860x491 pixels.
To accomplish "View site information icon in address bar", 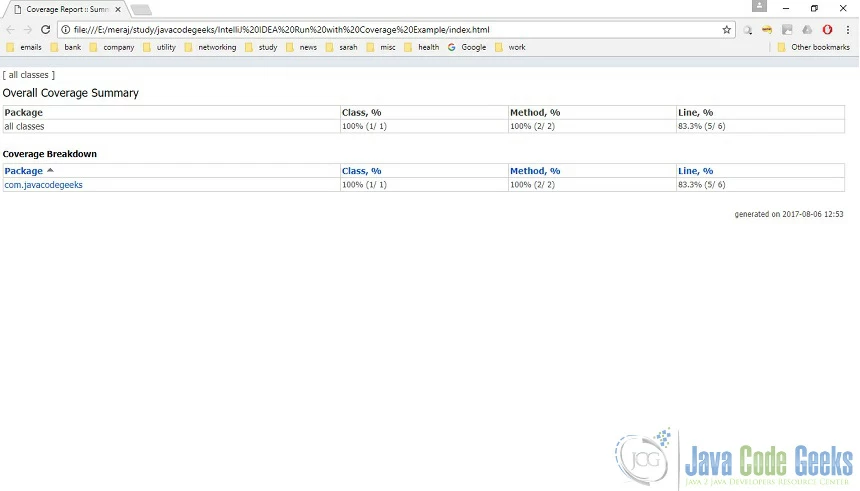I will point(65,30).
